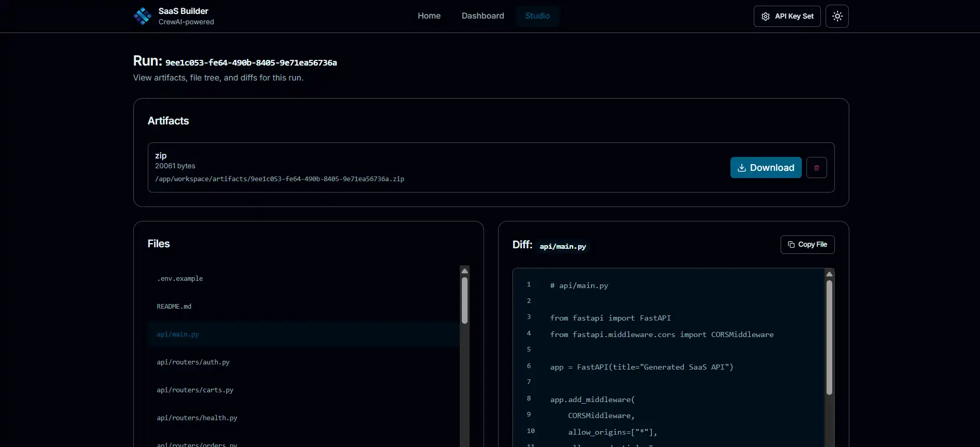Viewport: 980px width, 447px height.
Task: Click the run ID 9ee1c053 heading text
Action: 251,62
